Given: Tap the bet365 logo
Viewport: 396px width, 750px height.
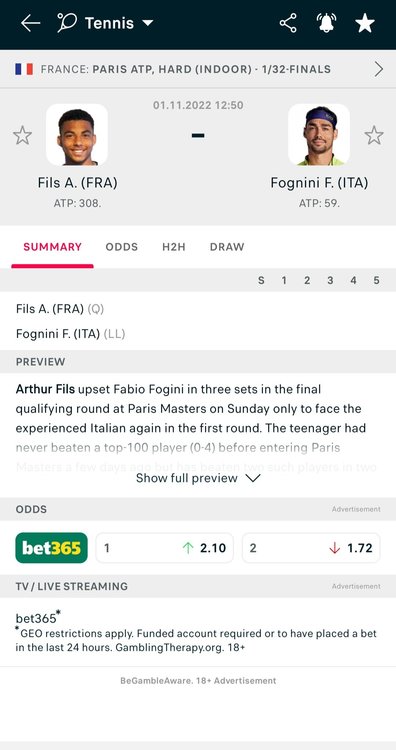Looking at the screenshot, I should [52, 548].
